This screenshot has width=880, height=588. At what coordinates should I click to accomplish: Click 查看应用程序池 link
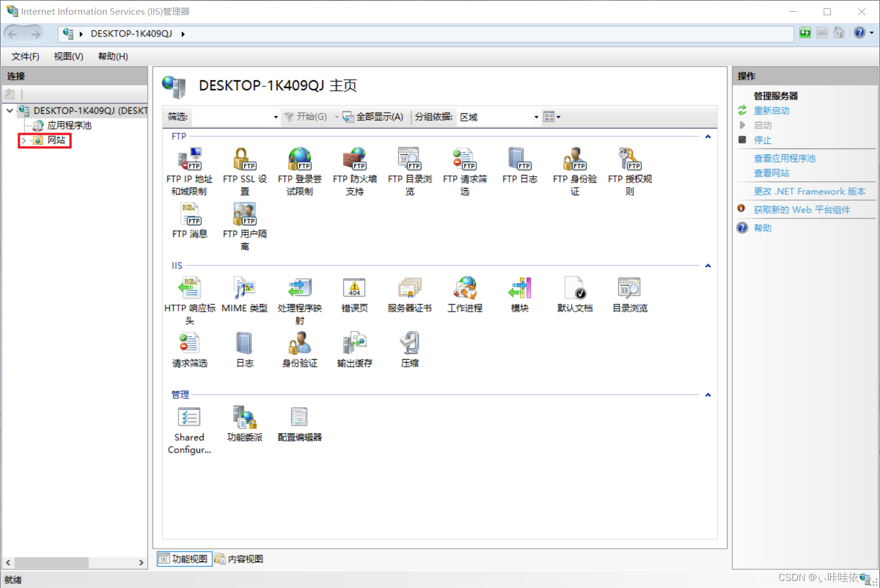click(x=784, y=158)
